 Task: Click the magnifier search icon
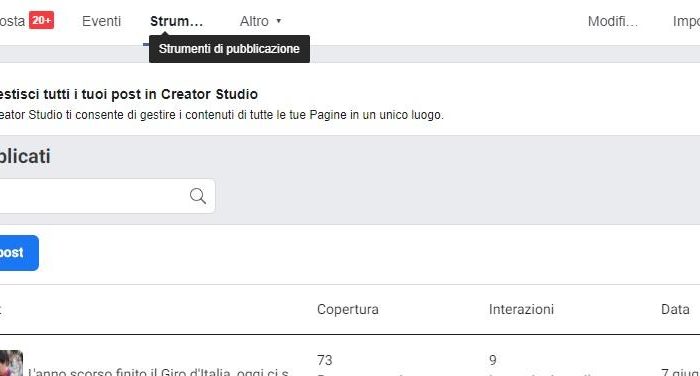coord(198,196)
